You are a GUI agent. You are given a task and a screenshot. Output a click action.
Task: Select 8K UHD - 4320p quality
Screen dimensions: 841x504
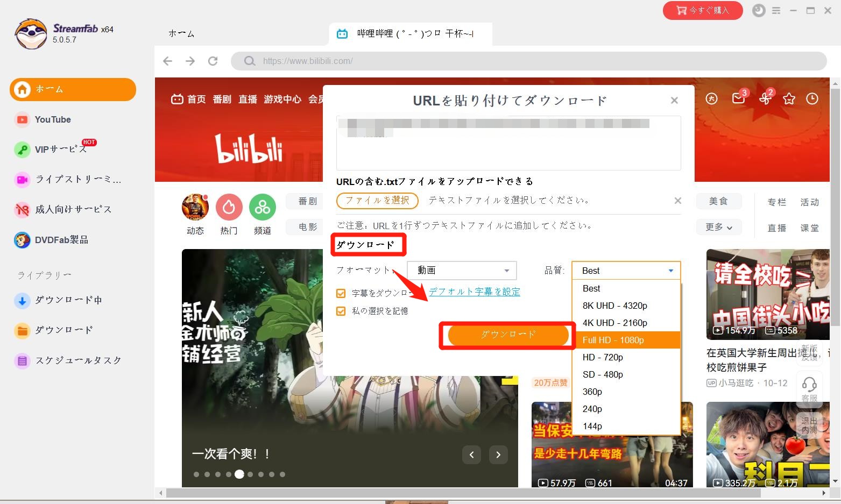click(626, 306)
